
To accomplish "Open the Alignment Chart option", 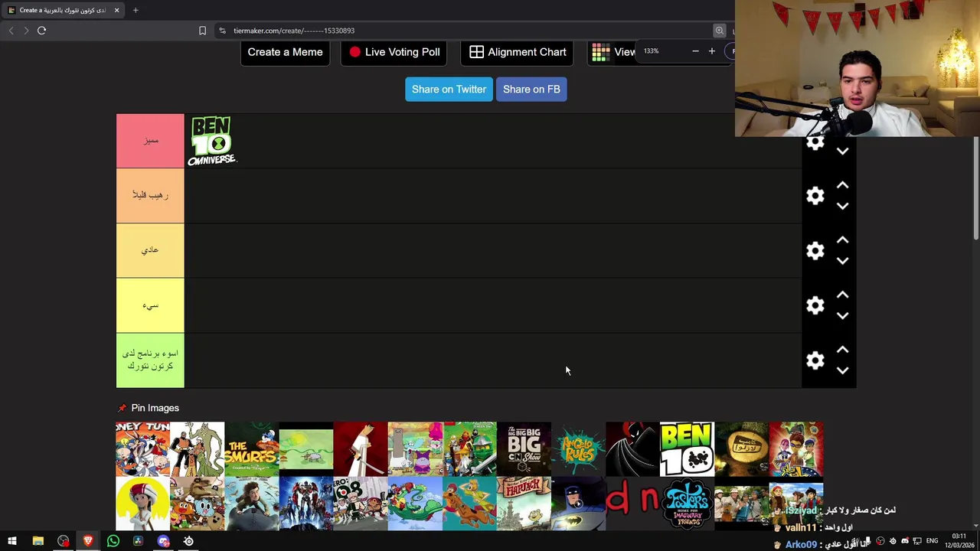I will pyautogui.click(x=518, y=52).
